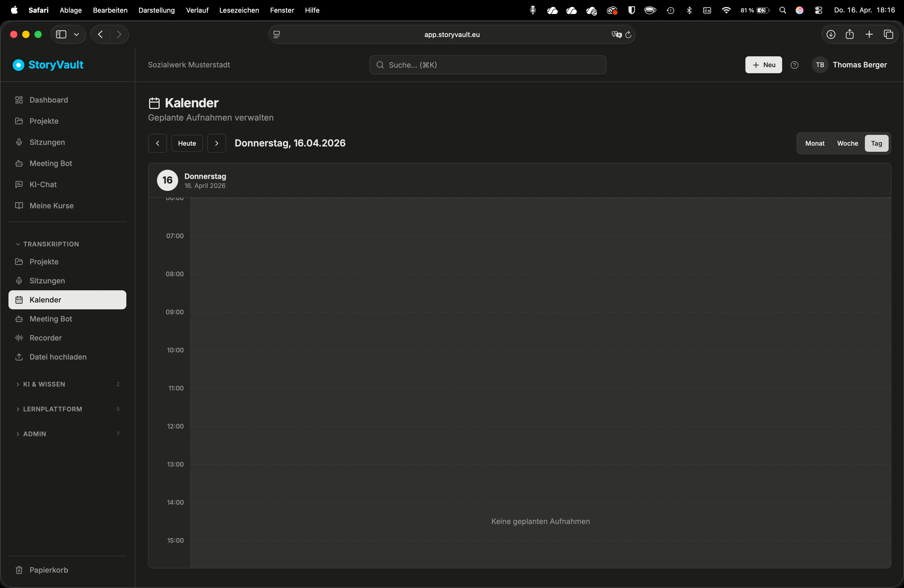Open the Recorder page
The image size is (904, 588).
pos(67,338)
